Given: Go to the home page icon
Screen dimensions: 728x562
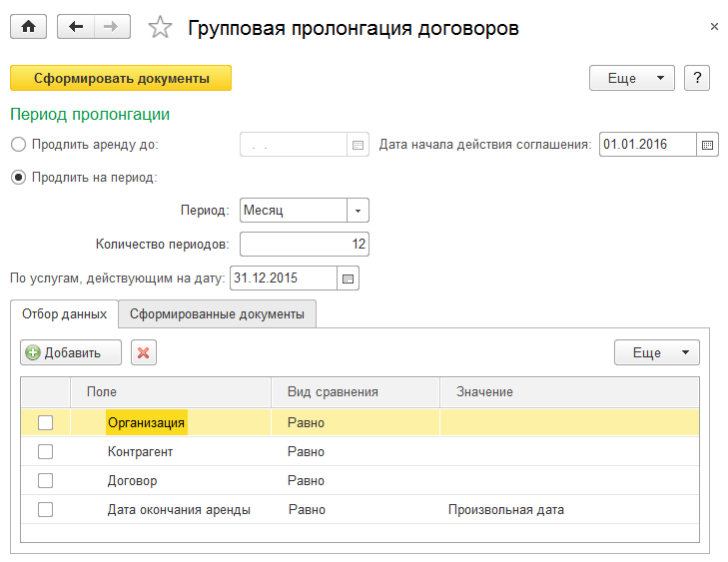Looking at the screenshot, I should pyautogui.click(x=28, y=27).
